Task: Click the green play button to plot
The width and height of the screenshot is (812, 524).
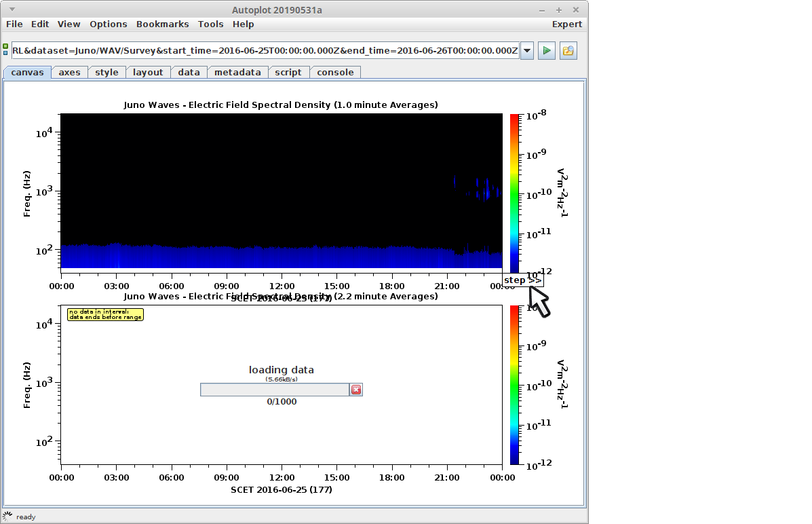Action: [x=547, y=51]
